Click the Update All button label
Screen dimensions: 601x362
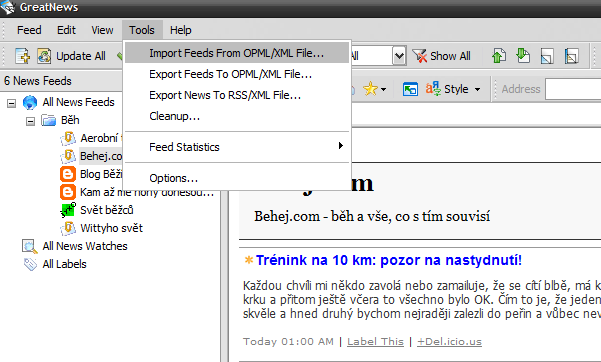(80, 56)
